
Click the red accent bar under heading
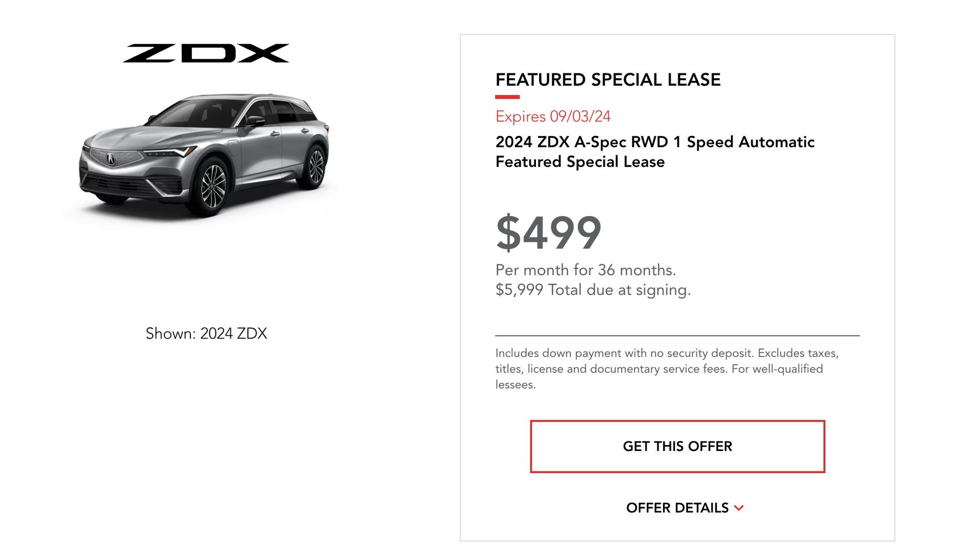(x=507, y=97)
